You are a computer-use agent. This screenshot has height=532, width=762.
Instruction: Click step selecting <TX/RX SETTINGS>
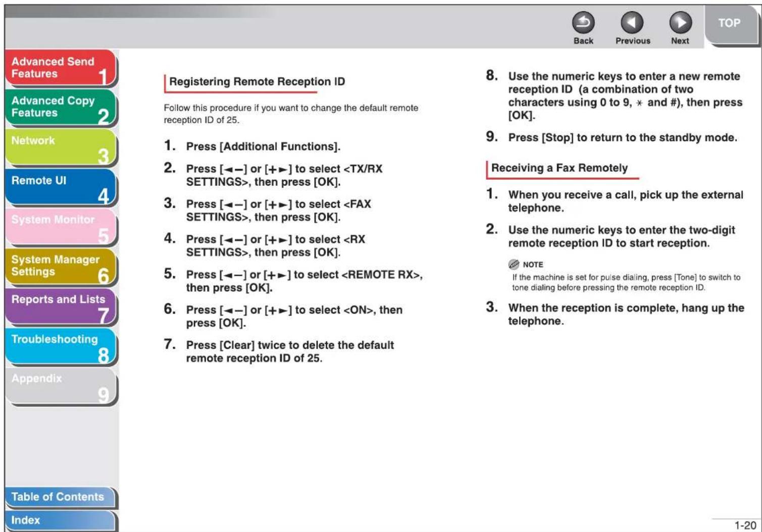[284, 175]
